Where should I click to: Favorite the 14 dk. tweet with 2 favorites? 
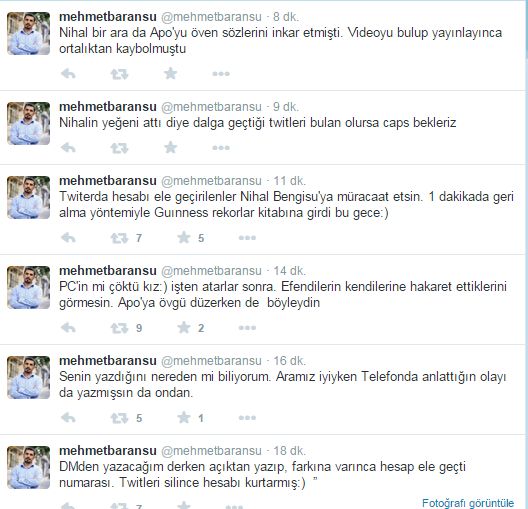pos(184,328)
